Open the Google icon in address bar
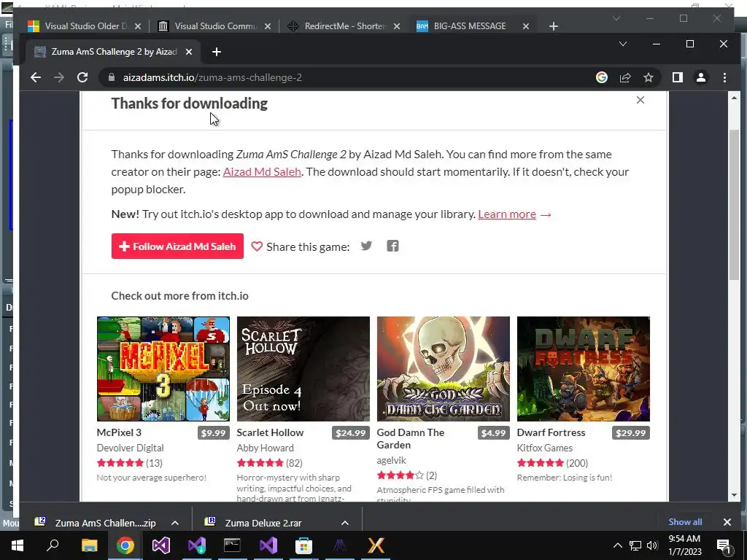Screen dimensions: 747x560 tap(602, 77)
